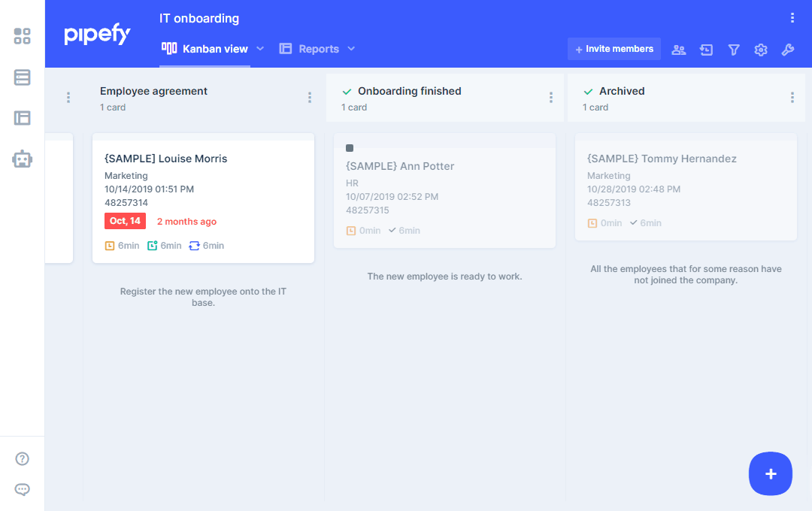Expand the Kanban view dropdown arrow
812x511 pixels.
pyautogui.click(x=260, y=49)
